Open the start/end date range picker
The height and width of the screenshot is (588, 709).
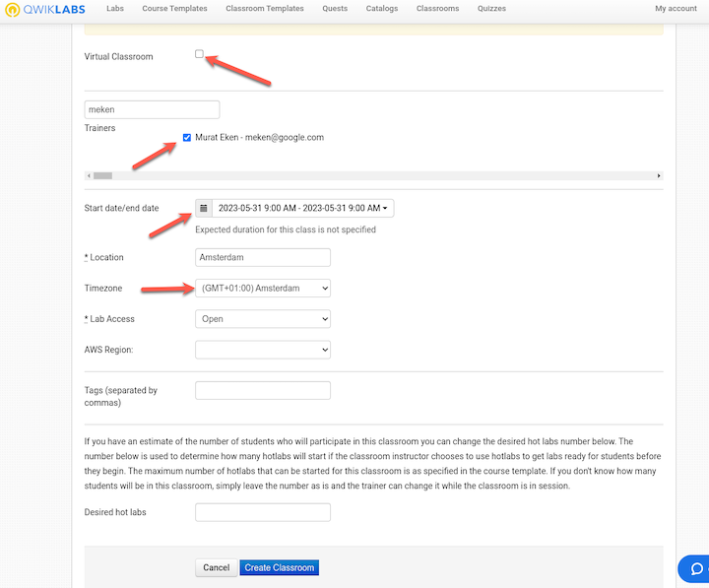coord(302,208)
